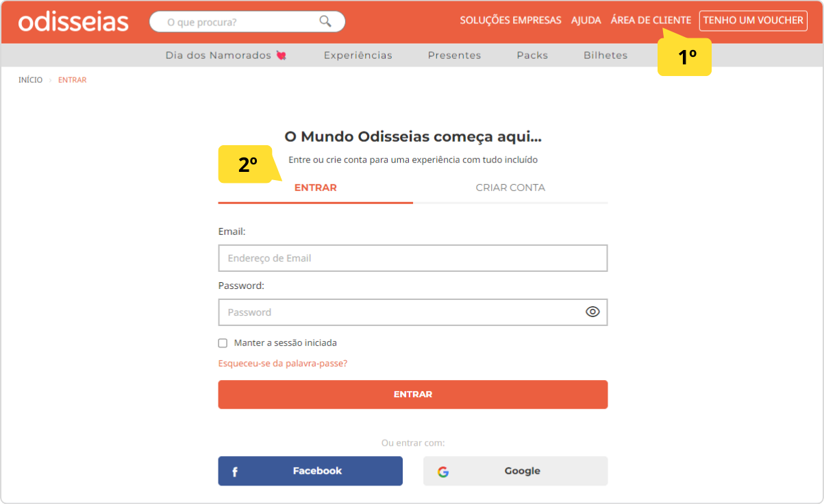Click the Endereço de Email field
824x504 pixels.
point(413,258)
